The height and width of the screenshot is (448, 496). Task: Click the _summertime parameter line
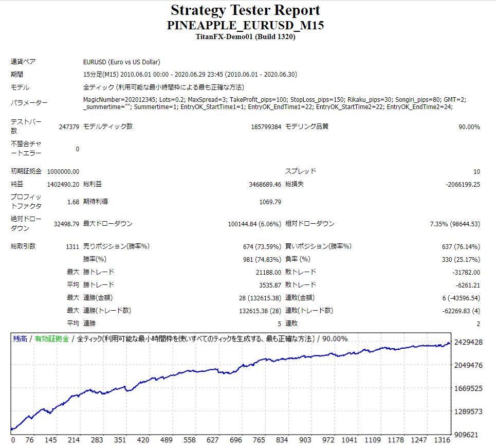(268, 107)
